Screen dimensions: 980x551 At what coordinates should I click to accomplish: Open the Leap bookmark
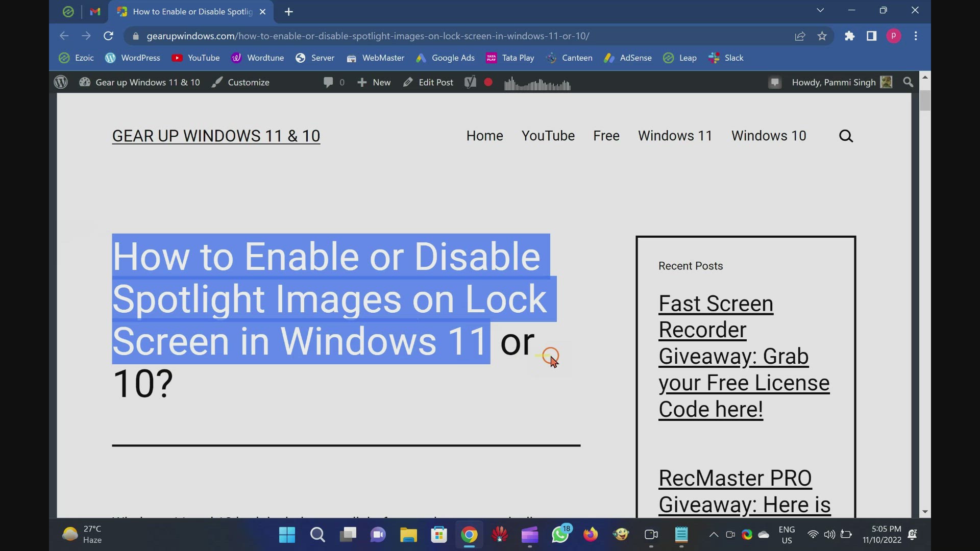(680, 58)
